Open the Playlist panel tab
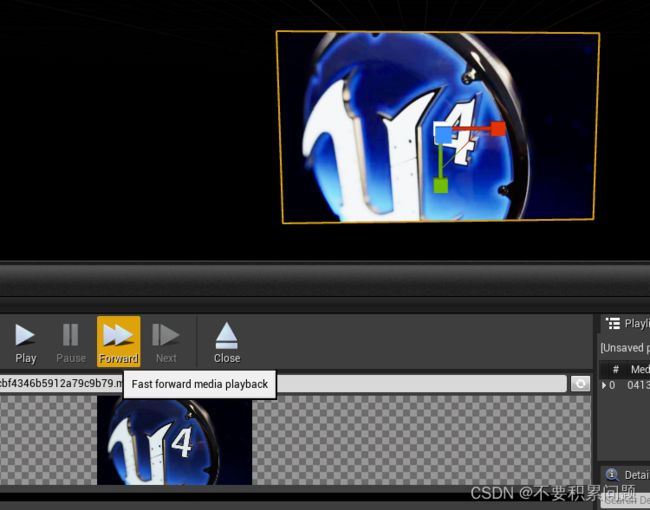Viewport: 650px width, 510px height. point(627,323)
